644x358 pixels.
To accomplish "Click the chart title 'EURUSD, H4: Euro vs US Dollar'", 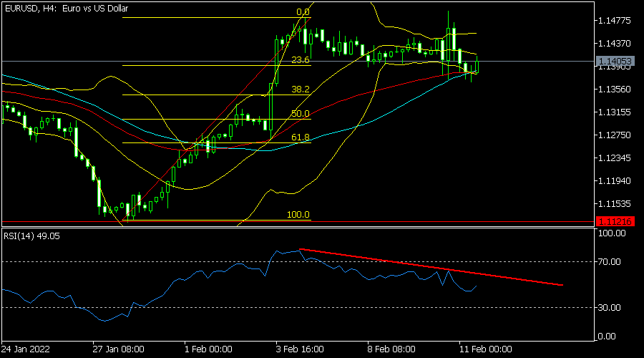I will pyautogui.click(x=67, y=8).
